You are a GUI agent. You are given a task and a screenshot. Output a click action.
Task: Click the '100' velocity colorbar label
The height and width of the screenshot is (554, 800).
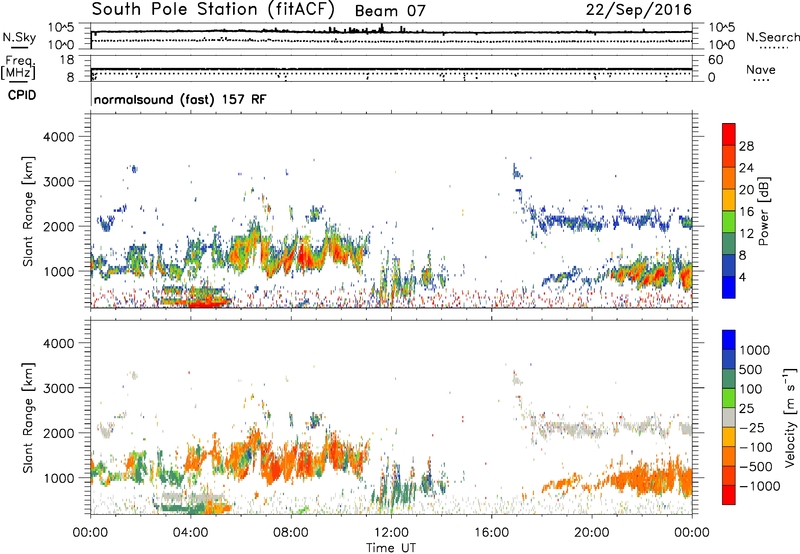click(751, 389)
